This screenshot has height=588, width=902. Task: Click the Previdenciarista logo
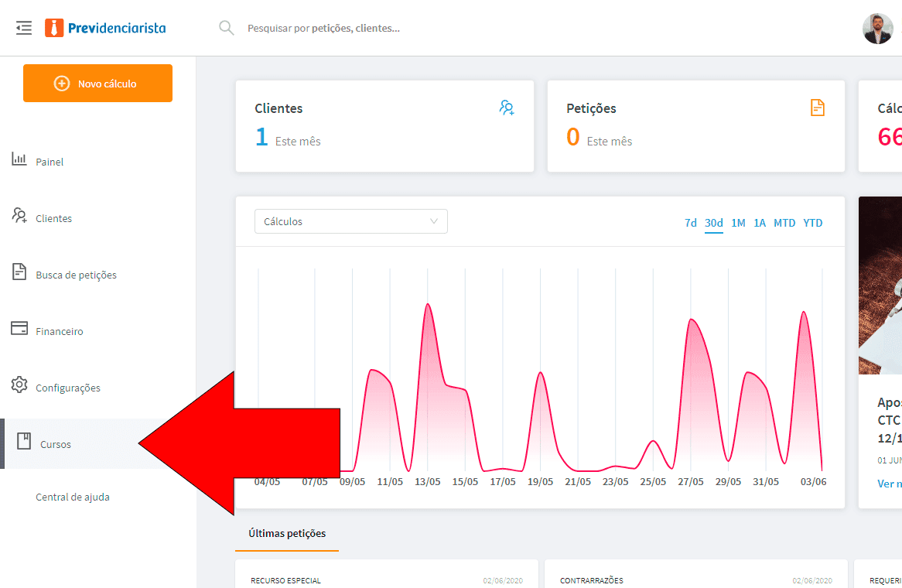click(105, 29)
